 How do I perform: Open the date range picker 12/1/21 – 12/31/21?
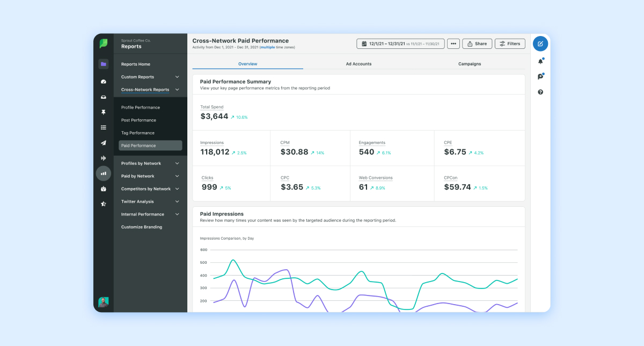pyautogui.click(x=400, y=44)
